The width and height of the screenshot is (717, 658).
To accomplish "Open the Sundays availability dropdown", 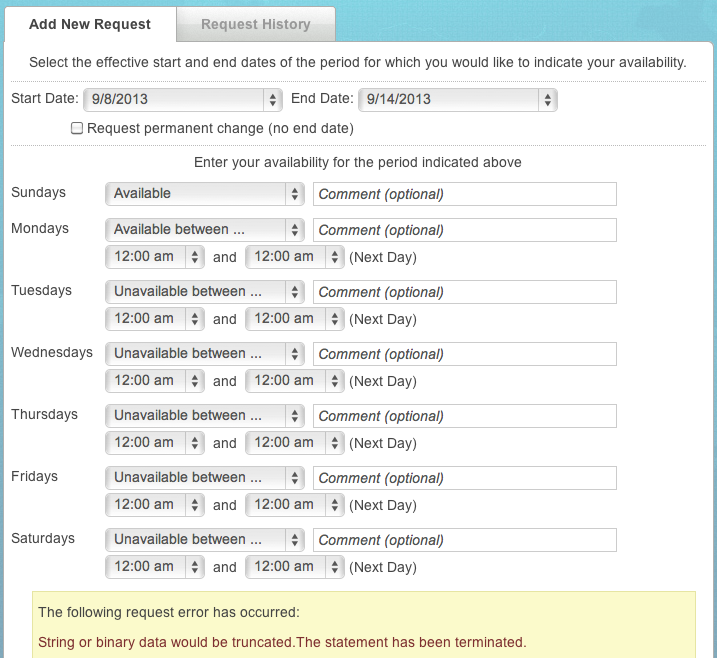I will pyautogui.click(x=205, y=194).
